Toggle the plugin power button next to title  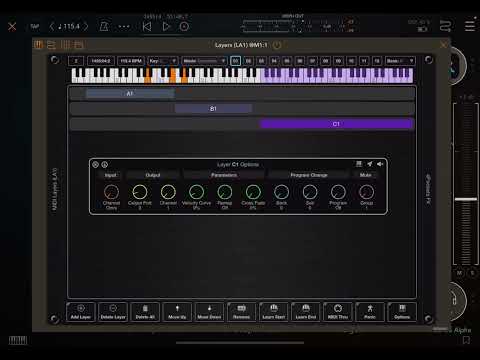[277, 45]
